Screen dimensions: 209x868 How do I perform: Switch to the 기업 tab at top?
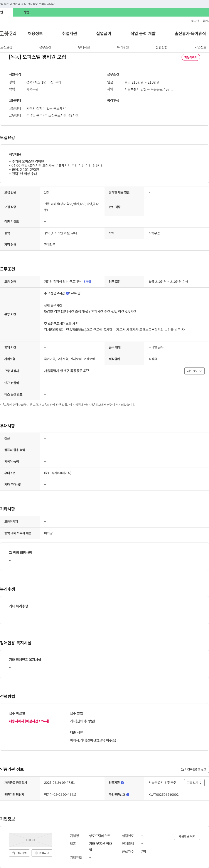click(x=26, y=12)
